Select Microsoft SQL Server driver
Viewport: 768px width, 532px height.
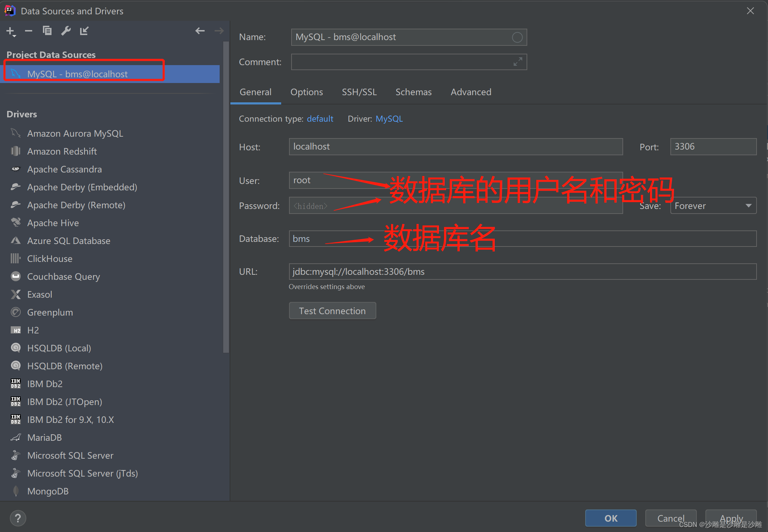click(110, 455)
